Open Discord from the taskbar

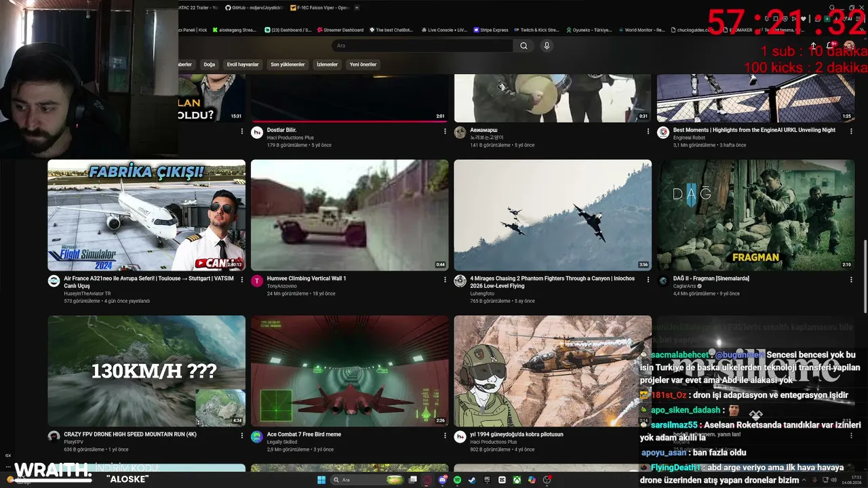[443, 480]
